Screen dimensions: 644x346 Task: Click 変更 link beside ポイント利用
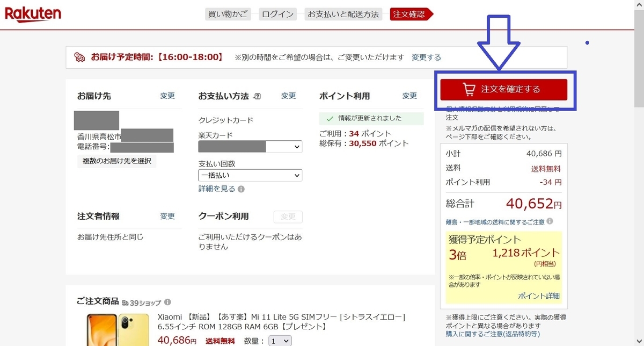pyautogui.click(x=409, y=96)
